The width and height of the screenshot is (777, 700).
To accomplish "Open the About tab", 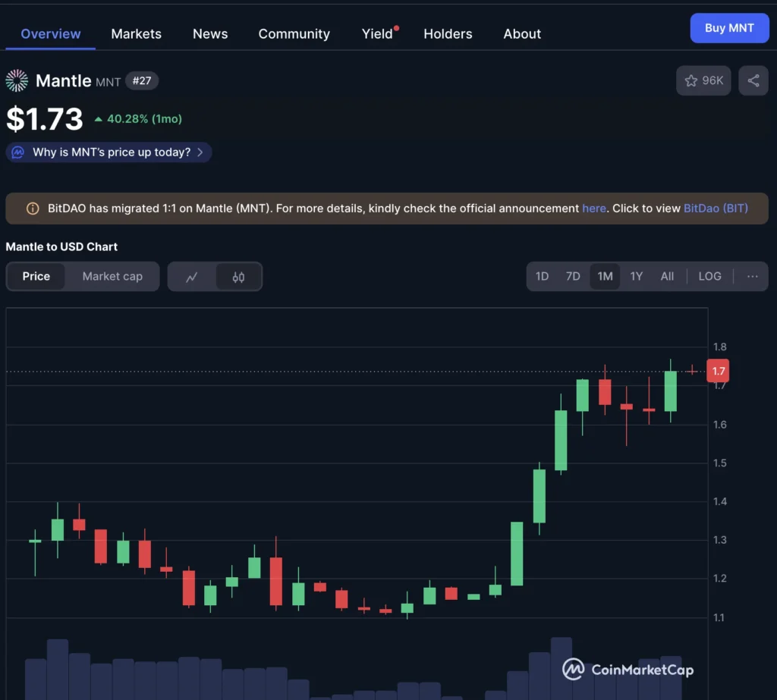I will pyautogui.click(x=522, y=33).
